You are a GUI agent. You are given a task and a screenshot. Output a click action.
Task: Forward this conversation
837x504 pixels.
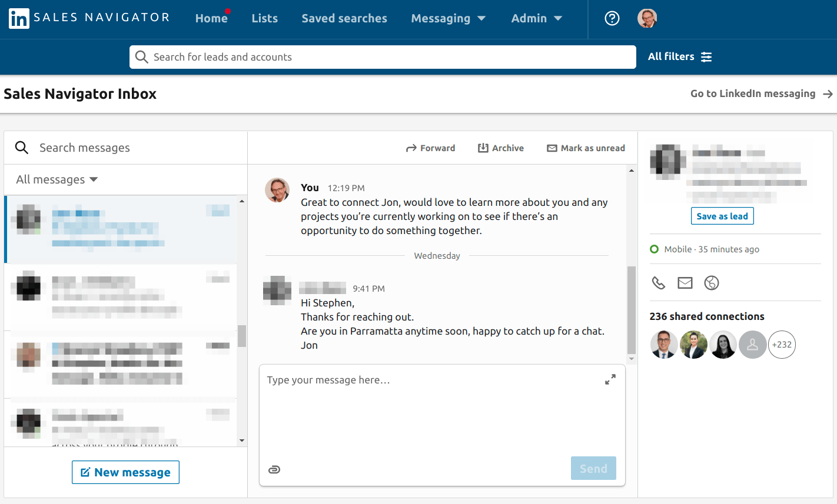click(430, 148)
